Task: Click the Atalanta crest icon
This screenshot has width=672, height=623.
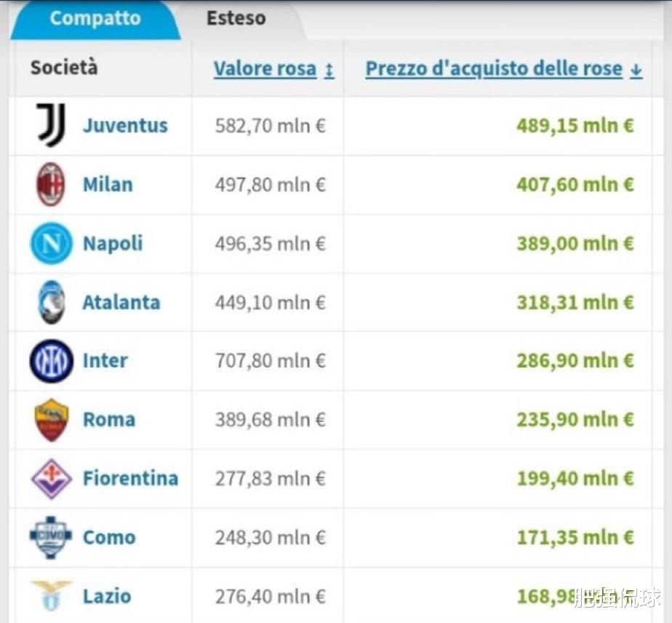Action: [x=51, y=302]
